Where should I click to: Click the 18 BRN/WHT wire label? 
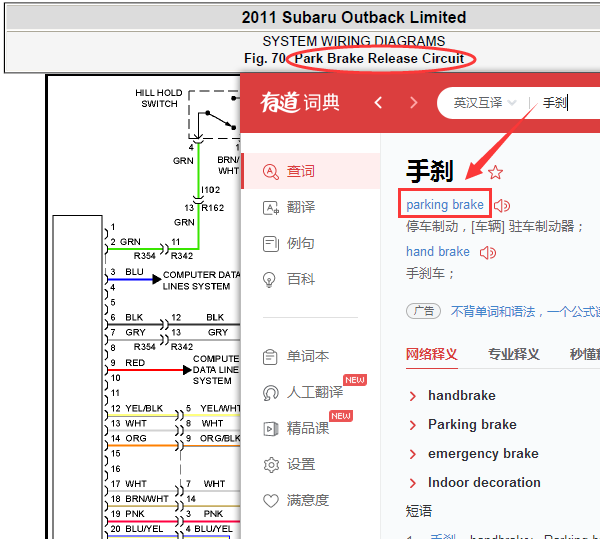pyautogui.click(x=139, y=498)
